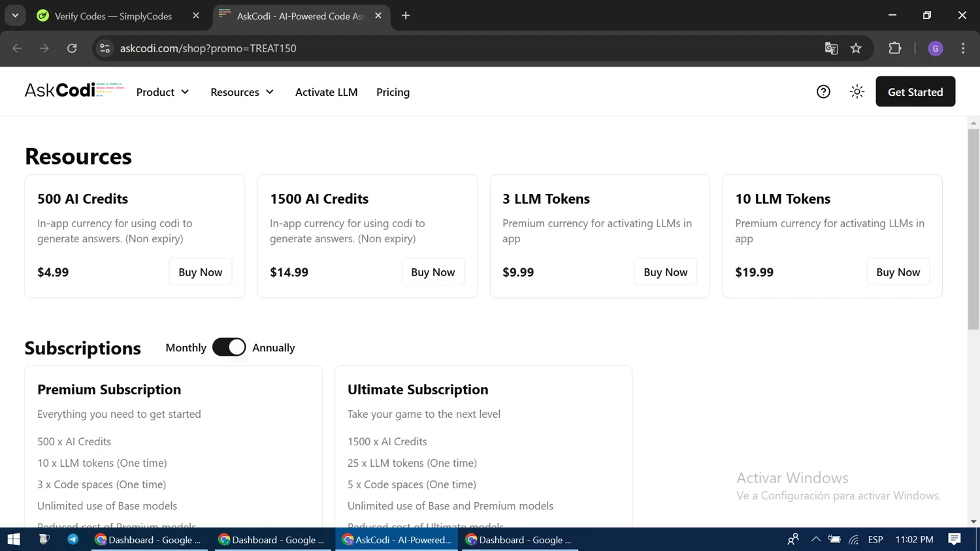The width and height of the screenshot is (980, 551).
Task: Click the AskCodi logo
Action: pos(74,90)
